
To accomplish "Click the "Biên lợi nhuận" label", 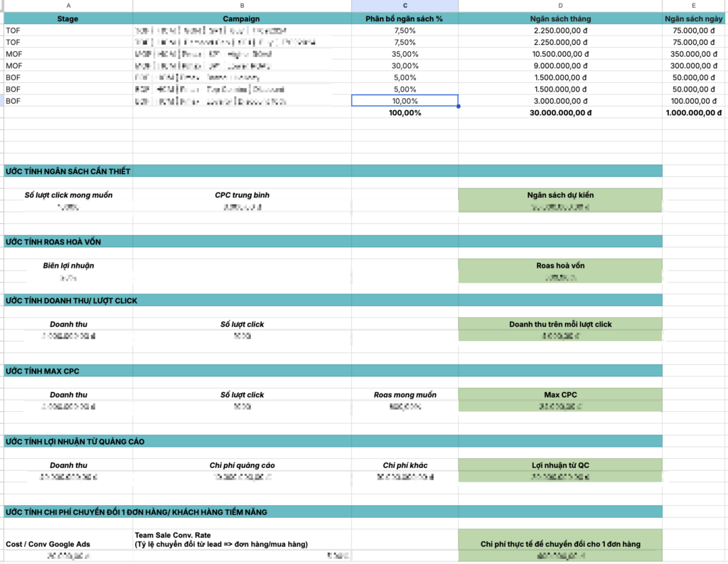I will [68, 265].
